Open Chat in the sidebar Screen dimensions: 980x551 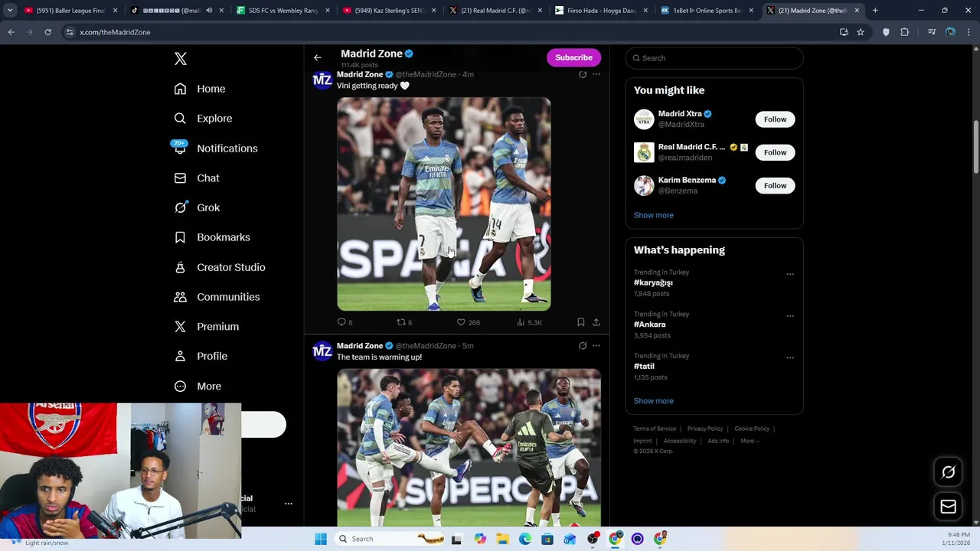[196, 178]
